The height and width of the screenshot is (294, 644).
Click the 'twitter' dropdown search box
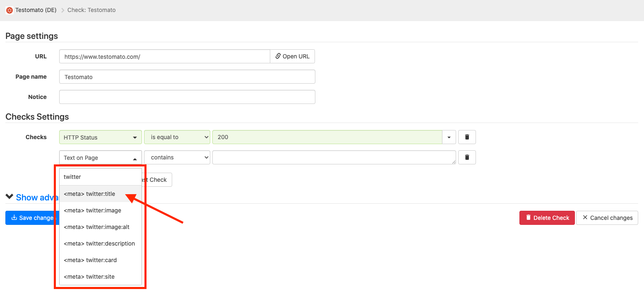(x=101, y=177)
